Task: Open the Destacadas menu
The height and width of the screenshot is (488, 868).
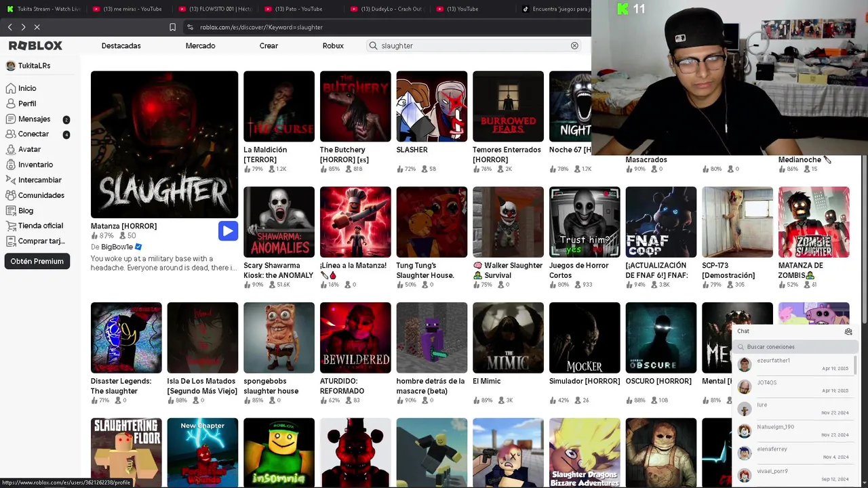Action: click(x=121, y=45)
